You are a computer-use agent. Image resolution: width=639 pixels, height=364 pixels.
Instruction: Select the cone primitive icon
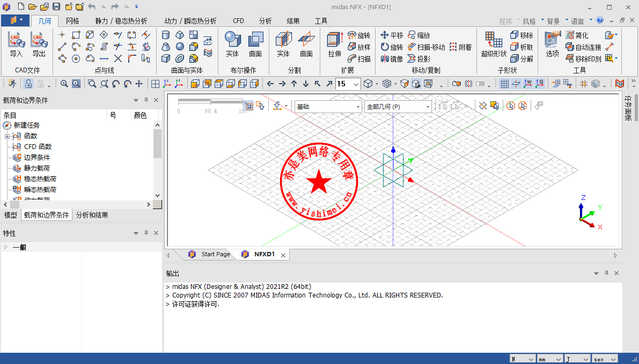point(166,47)
